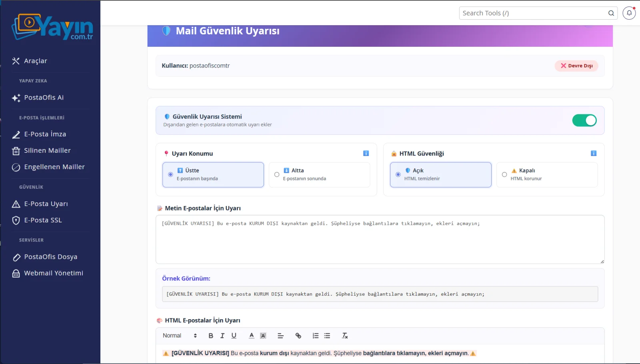640x364 pixels.
Task: Click the search magnifier icon
Action: pos(611,13)
